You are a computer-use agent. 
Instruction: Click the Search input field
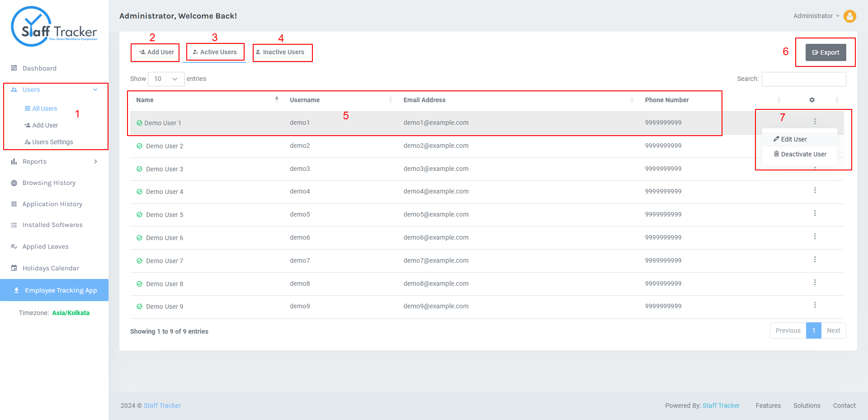[x=804, y=79]
